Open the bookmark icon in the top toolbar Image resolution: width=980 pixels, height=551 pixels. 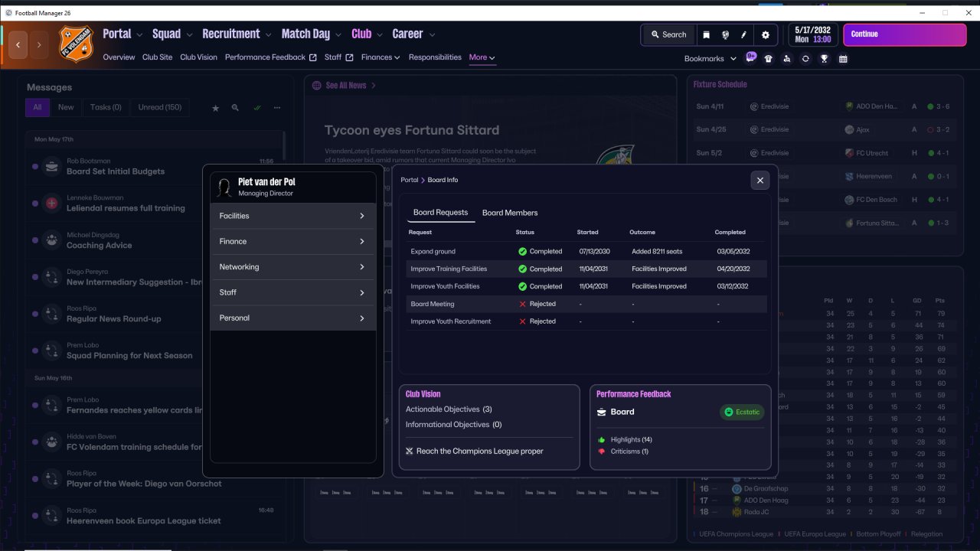[x=706, y=34]
